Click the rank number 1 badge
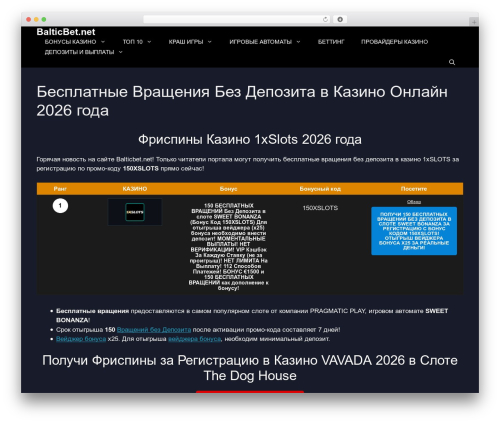Viewport: 500px width, 423px height. pyautogui.click(x=60, y=206)
